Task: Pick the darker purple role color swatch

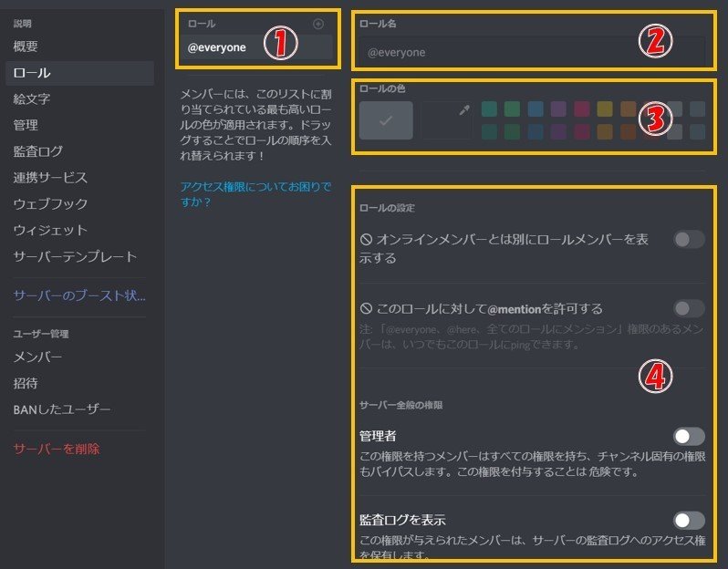Action: 558,132
